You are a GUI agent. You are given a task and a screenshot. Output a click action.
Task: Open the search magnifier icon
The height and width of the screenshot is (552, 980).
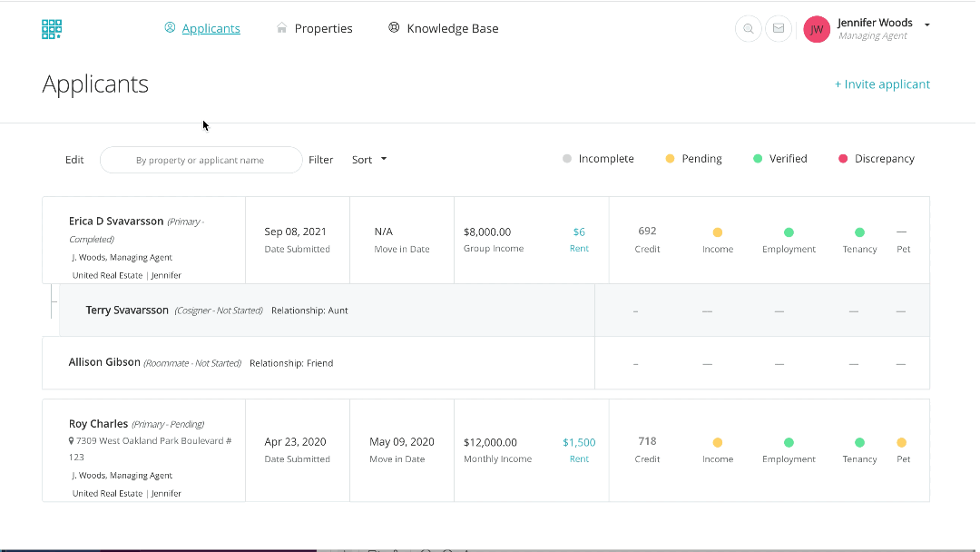pos(748,29)
